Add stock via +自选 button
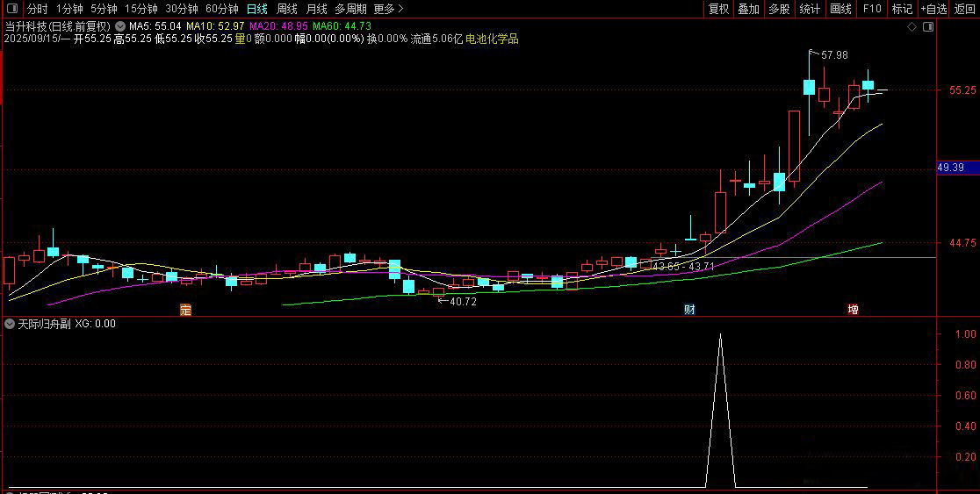This screenshot has width=980, height=494. click(x=933, y=9)
